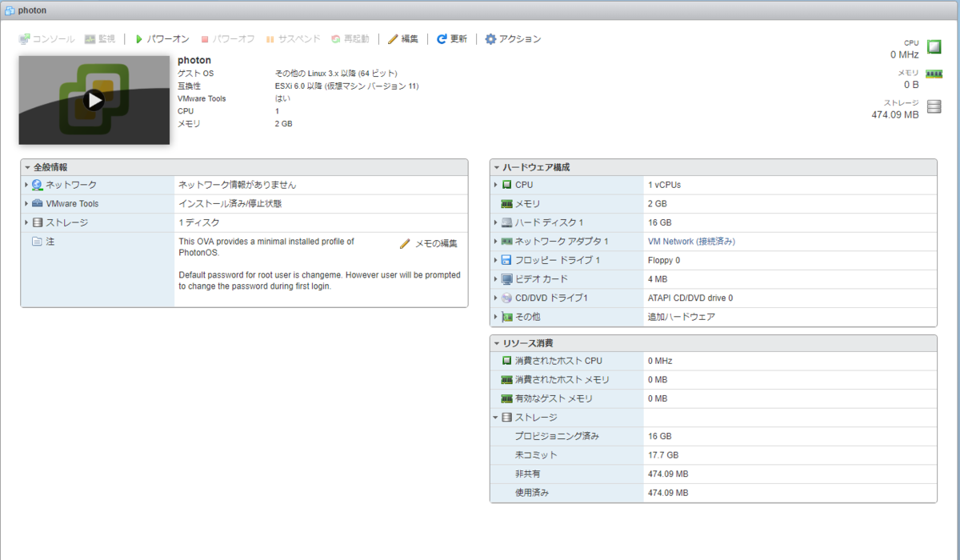Click the network globe icon in 全般情報 panel
The height and width of the screenshot is (560, 960).
[35, 184]
